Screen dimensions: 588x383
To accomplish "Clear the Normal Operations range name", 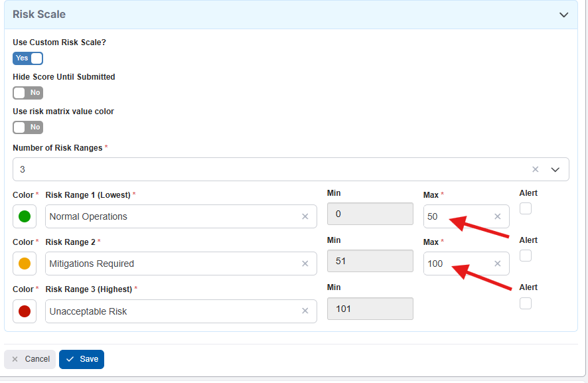I will pyautogui.click(x=305, y=216).
